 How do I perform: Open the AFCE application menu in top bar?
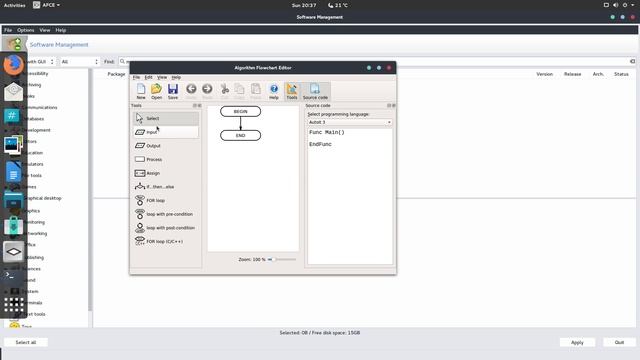point(46,5)
